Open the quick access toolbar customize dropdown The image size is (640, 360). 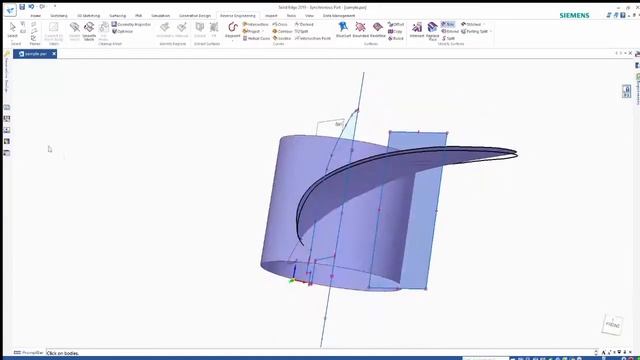[x=55, y=7]
